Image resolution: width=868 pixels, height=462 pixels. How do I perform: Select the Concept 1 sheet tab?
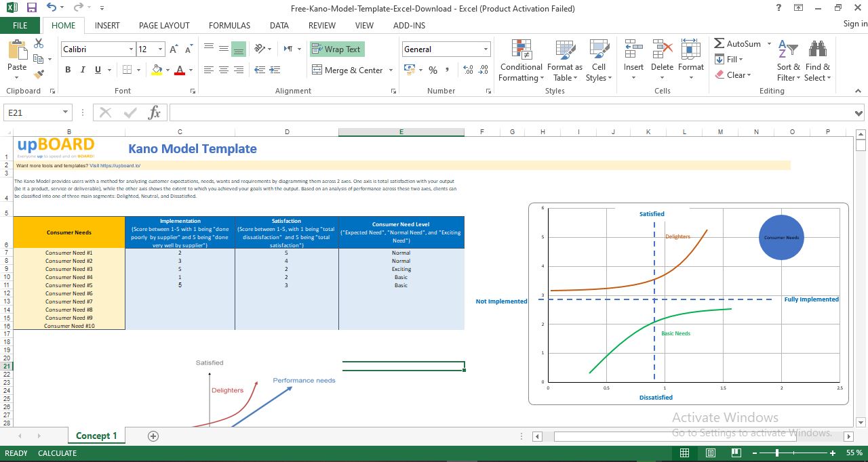point(96,436)
